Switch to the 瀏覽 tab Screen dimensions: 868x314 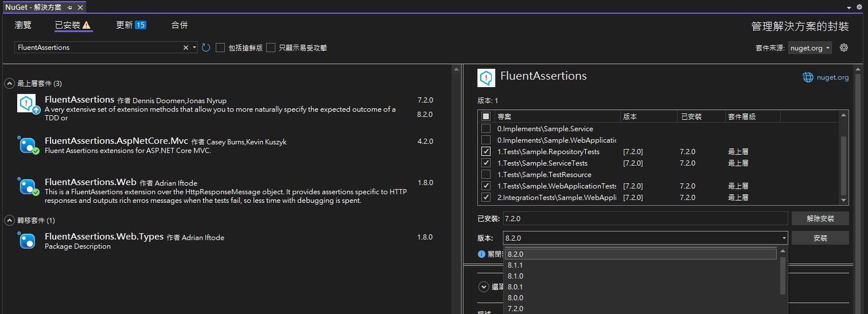point(23,25)
